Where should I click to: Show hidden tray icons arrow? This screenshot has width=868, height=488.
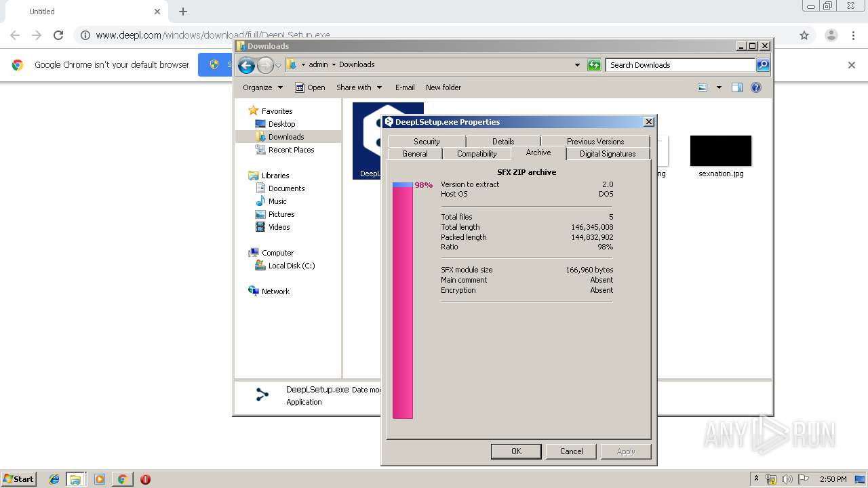point(756,479)
